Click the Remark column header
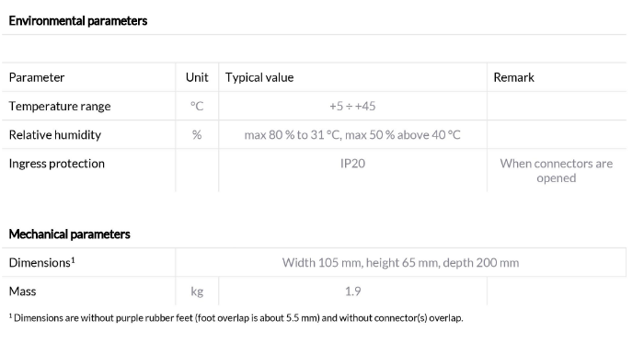Image resolution: width=644 pixels, height=343 pixels. pos(513,77)
